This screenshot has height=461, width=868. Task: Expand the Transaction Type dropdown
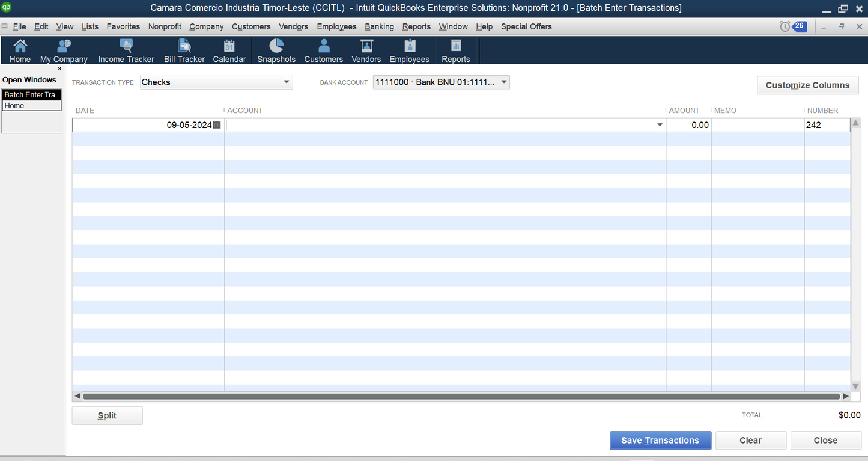(x=286, y=82)
